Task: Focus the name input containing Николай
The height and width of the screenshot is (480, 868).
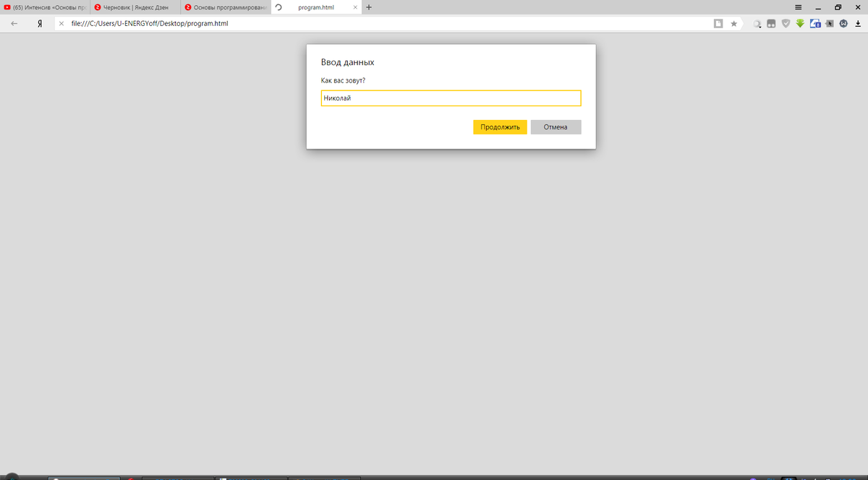Action: pos(451,98)
